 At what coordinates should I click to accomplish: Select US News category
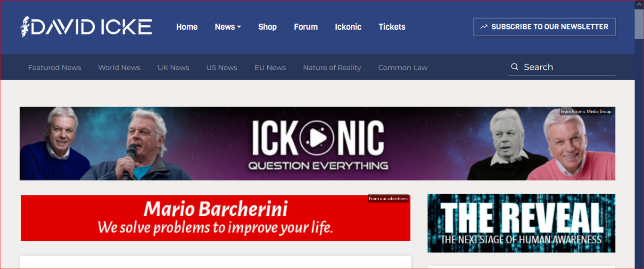tap(222, 67)
